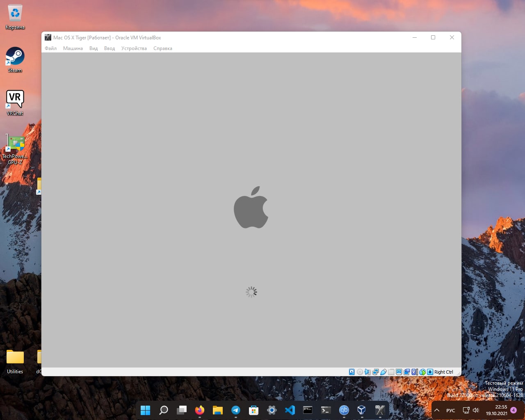Click the grey shared folders indicator
This screenshot has width=525, height=420.
(x=391, y=372)
